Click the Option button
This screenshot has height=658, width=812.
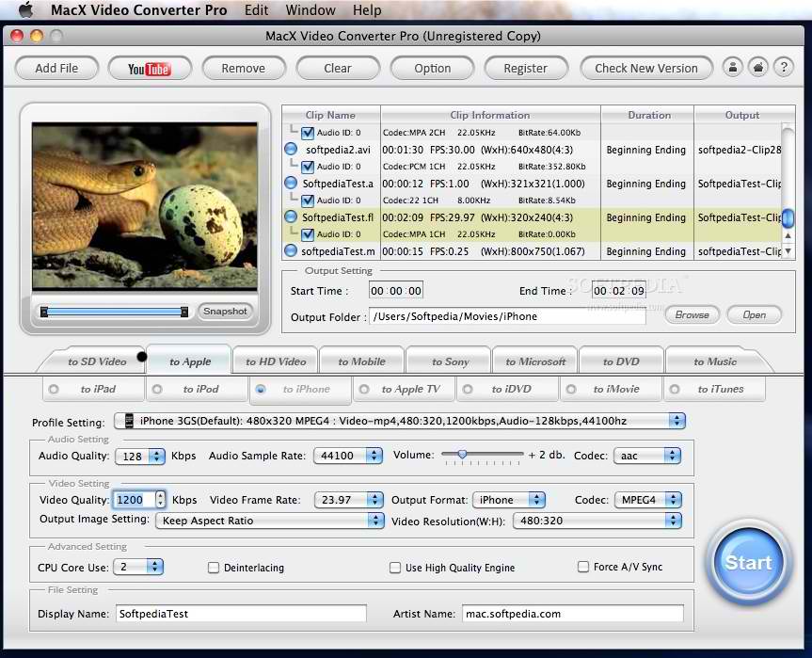coord(433,69)
